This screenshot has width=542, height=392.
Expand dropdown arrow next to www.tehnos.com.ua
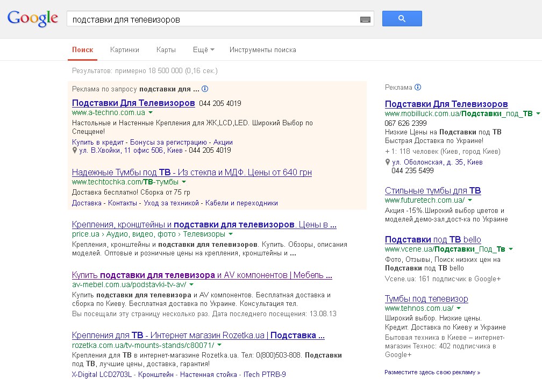tap(459, 308)
